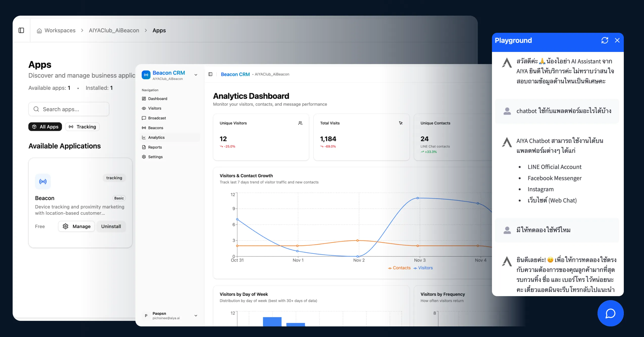This screenshot has width=644, height=337.
Task: Open Beacon CRM Settings
Action: [x=156, y=157]
